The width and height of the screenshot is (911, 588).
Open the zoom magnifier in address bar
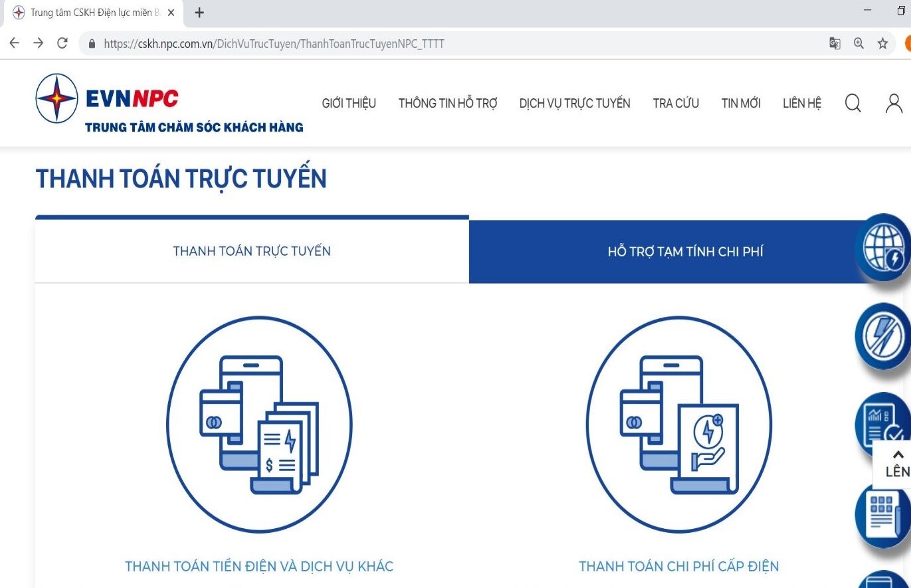click(x=859, y=44)
